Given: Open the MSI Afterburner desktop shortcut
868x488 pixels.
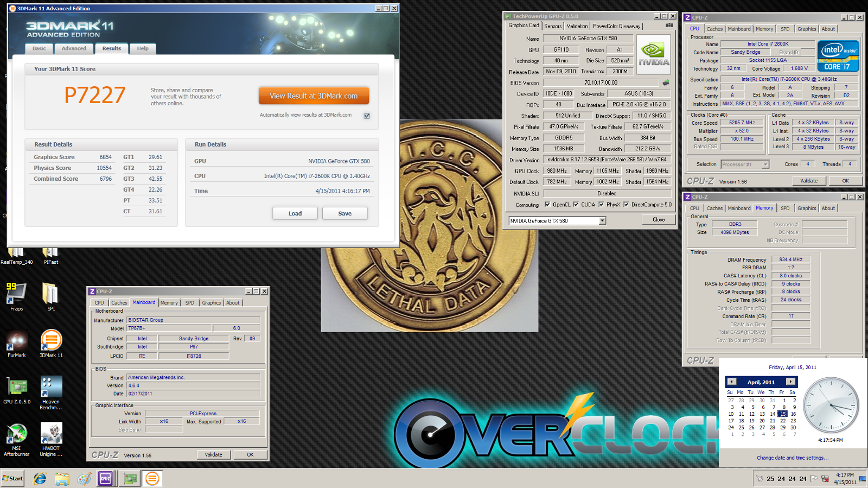Looking at the screenshot, I should [17, 440].
